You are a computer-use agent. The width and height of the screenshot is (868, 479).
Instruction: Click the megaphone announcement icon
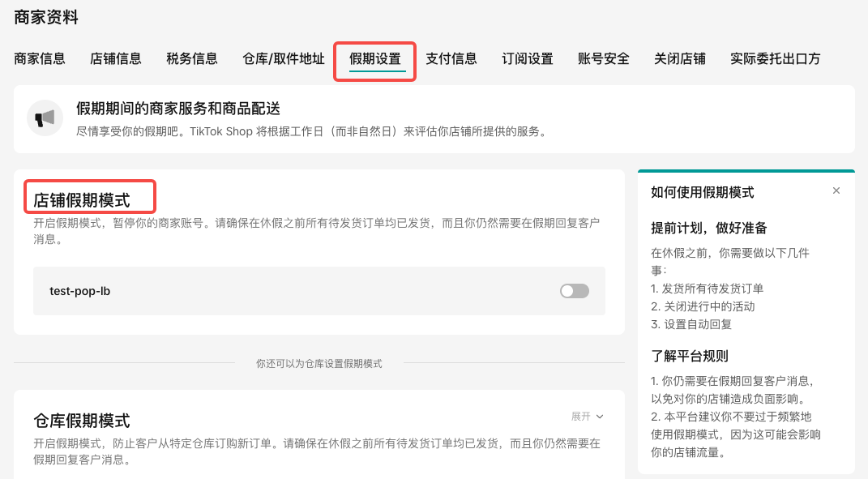coord(45,118)
